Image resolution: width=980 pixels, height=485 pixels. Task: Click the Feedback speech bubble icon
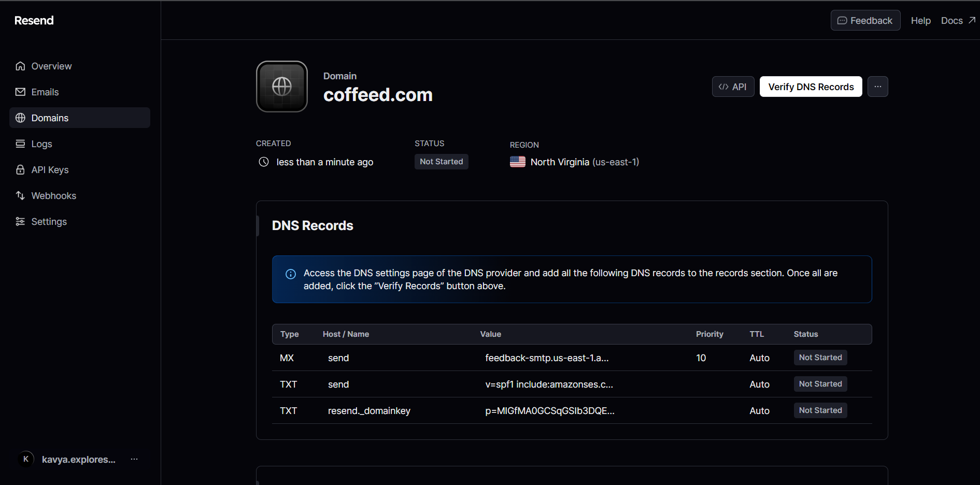[x=842, y=21]
